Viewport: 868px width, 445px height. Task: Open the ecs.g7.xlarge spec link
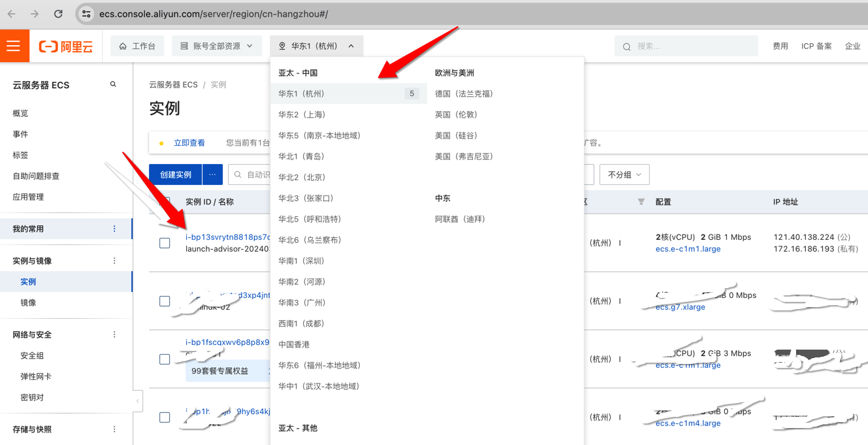pyautogui.click(x=681, y=307)
